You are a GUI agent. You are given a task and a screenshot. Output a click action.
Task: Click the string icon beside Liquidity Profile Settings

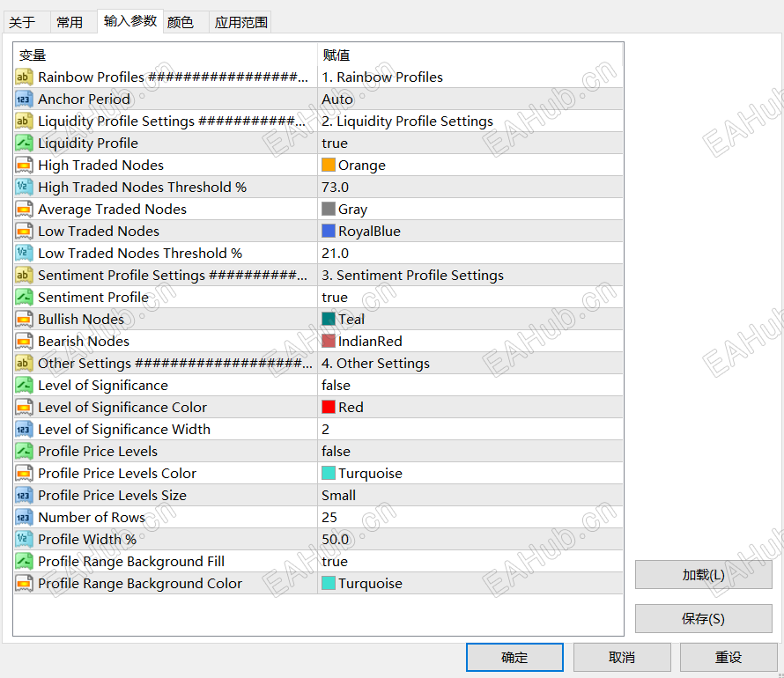(x=24, y=122)
